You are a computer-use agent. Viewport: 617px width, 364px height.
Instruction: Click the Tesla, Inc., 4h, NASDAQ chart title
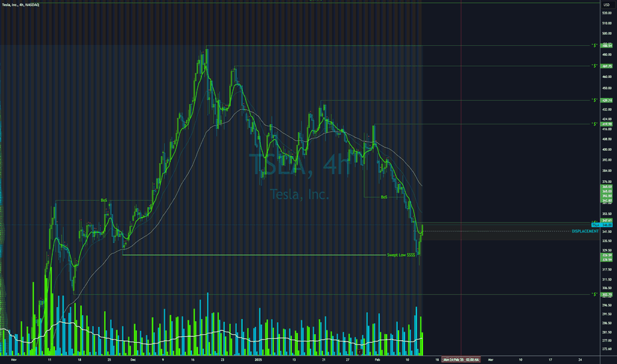point(21,5)
